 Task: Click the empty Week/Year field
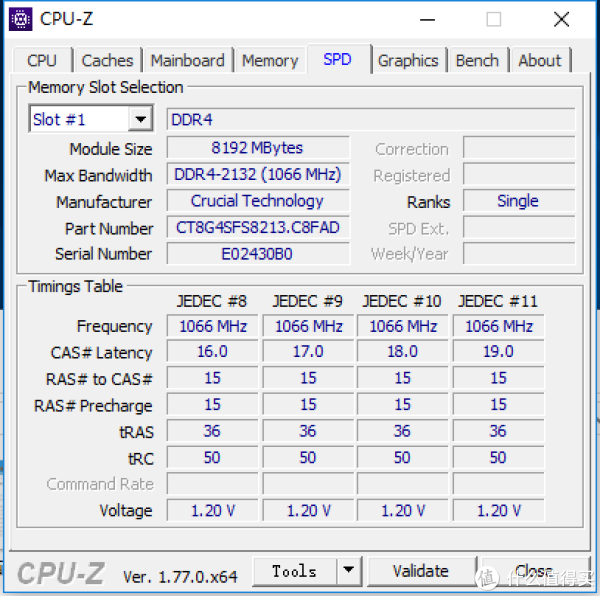point(519,254)
